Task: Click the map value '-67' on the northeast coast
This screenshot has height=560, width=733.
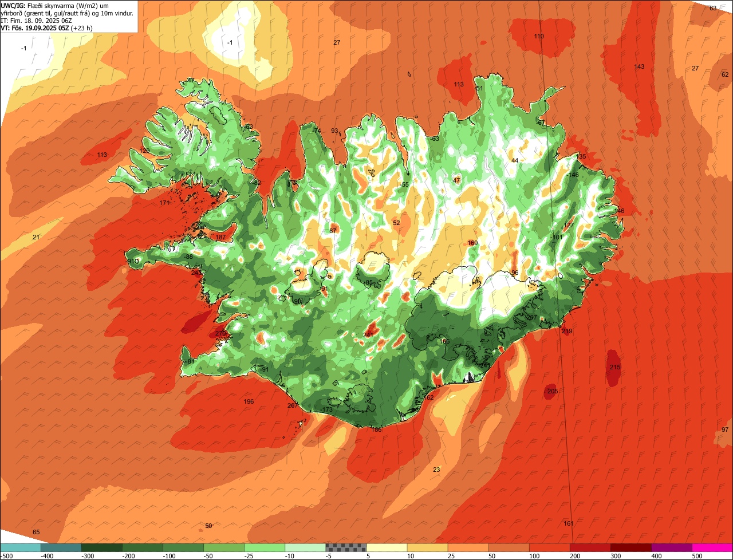Action: tap(540, 123)
